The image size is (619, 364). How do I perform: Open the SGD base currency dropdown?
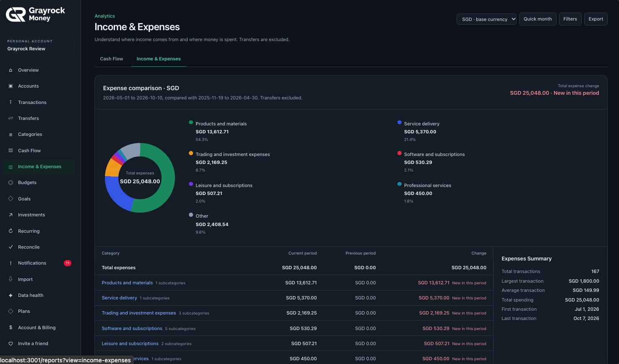(486, 19)
